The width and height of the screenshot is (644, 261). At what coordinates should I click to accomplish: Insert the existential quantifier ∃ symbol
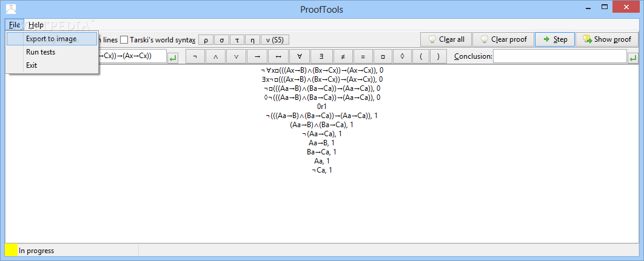point(320,57)
